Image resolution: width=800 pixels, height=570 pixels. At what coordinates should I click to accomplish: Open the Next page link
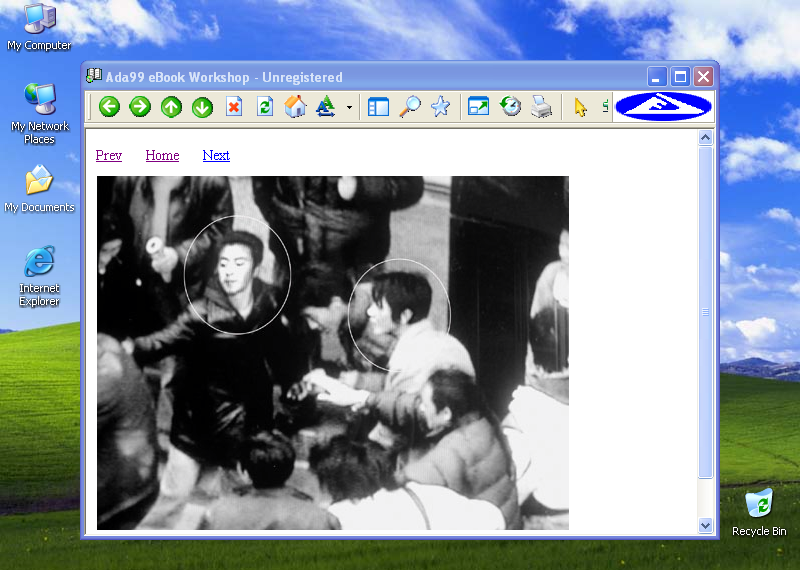coord(216,155)
